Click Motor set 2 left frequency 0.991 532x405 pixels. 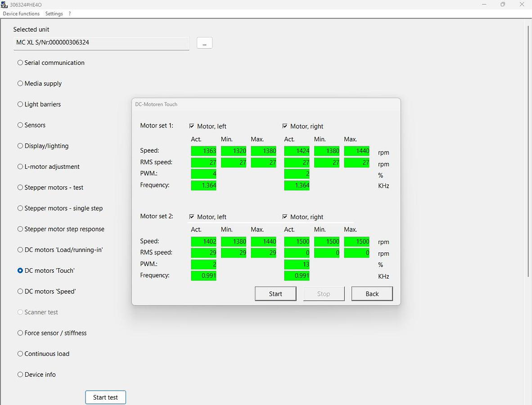click(203, 275)
